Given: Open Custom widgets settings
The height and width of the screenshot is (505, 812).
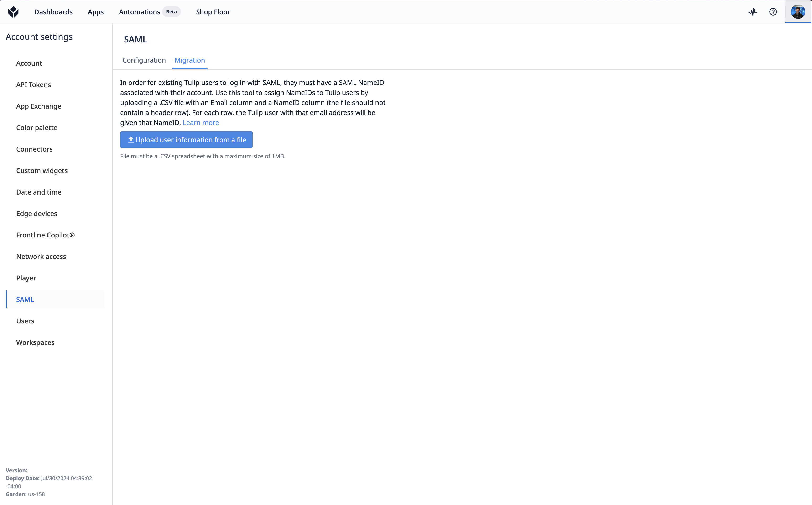Looking at the screenshot, I should point(42,170).
